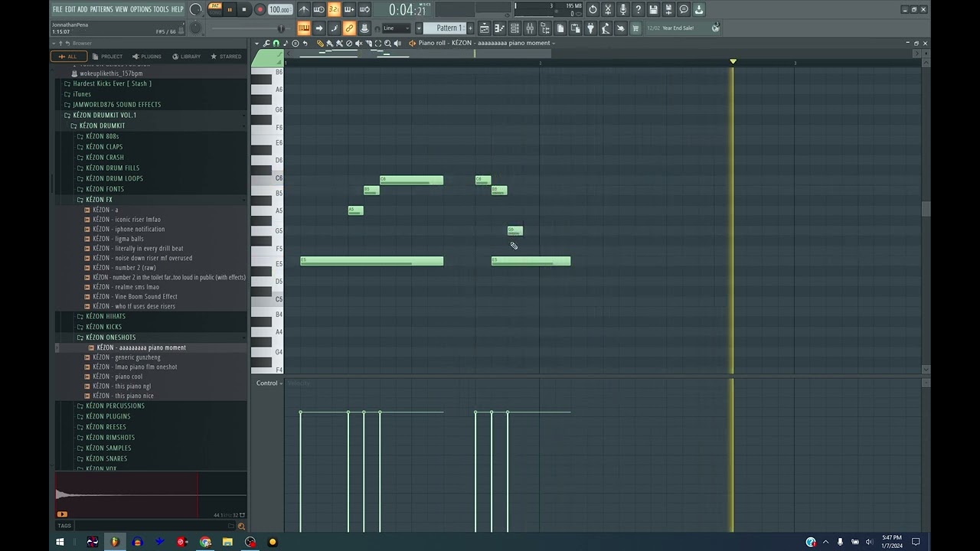980x551 pixels.
Task: Open the content shopping cart icon
Action: pos(635,28)
